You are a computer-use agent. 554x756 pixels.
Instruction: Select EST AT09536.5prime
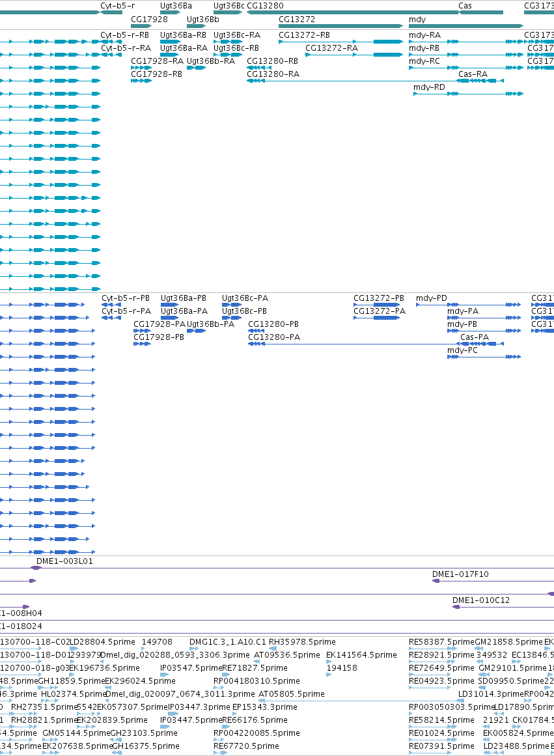287,655
